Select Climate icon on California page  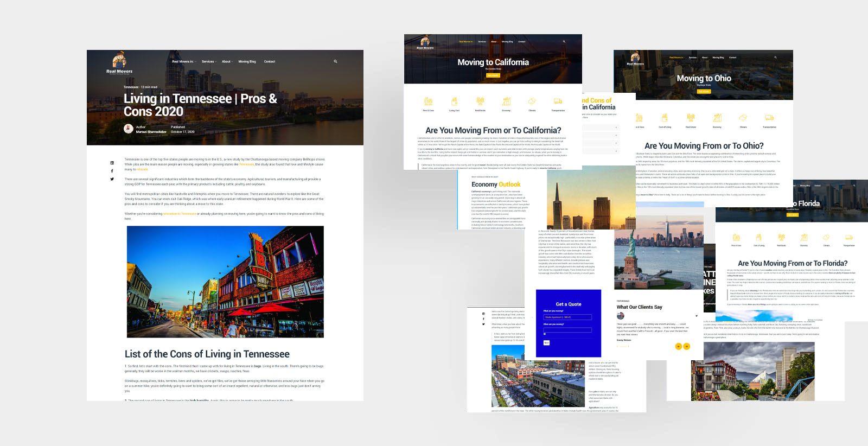(x=532, y=101)
